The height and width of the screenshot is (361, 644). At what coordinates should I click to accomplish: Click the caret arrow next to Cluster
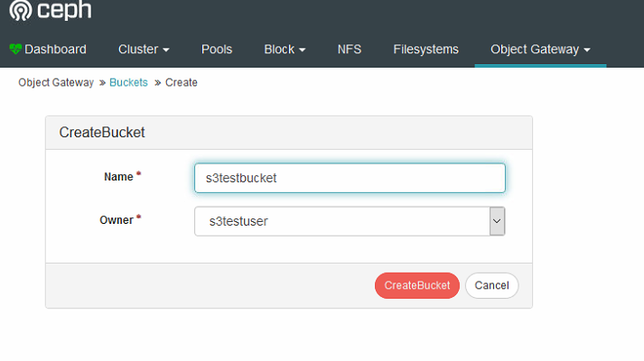tap(166, 50)
